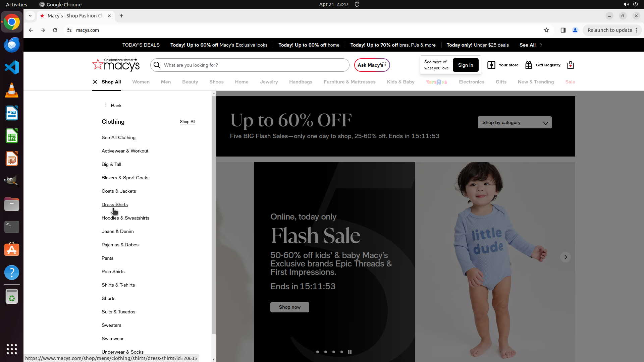Select the first carousel dot

click(318, 352)
